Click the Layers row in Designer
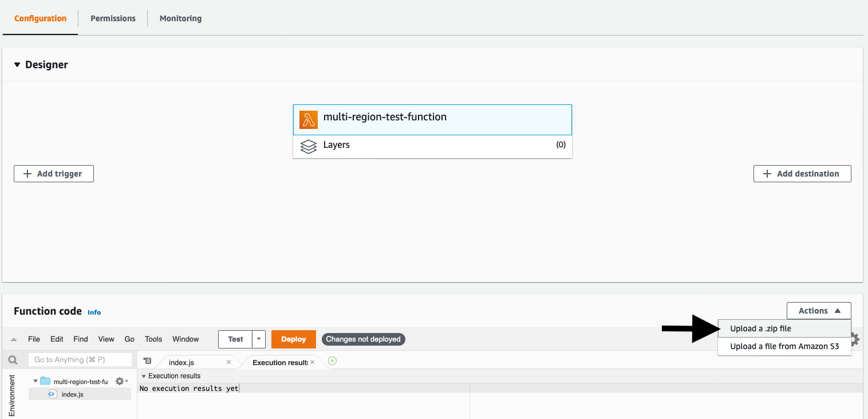This screenshot has width=868, height=419. tap(432, 146)
